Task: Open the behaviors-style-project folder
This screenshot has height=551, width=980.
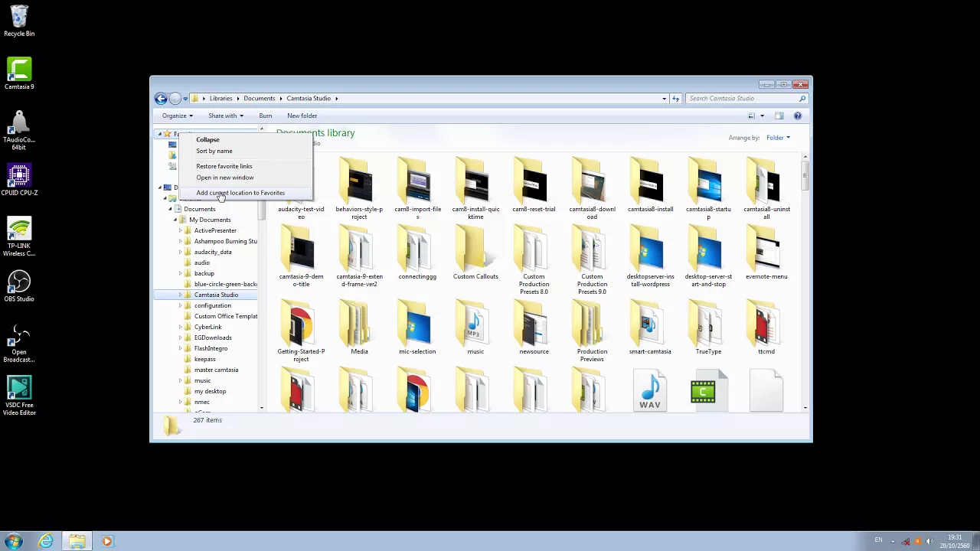Action: click(x=359, y=189)
